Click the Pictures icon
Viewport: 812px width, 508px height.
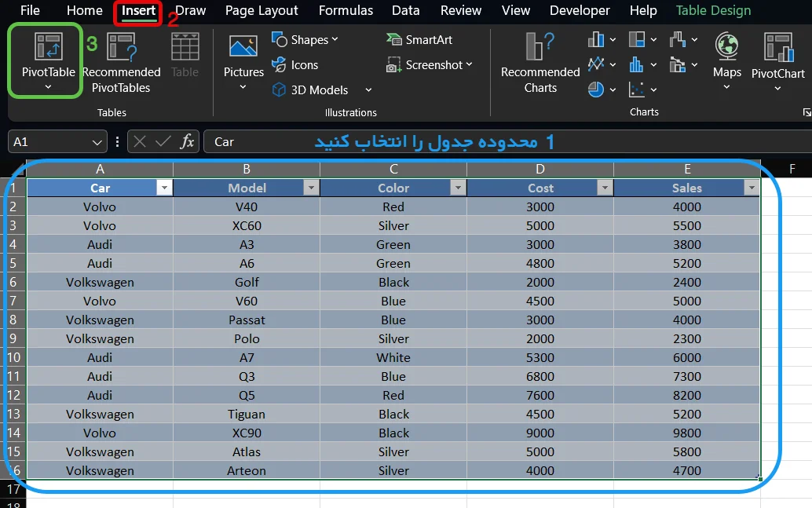coord(243,46)
